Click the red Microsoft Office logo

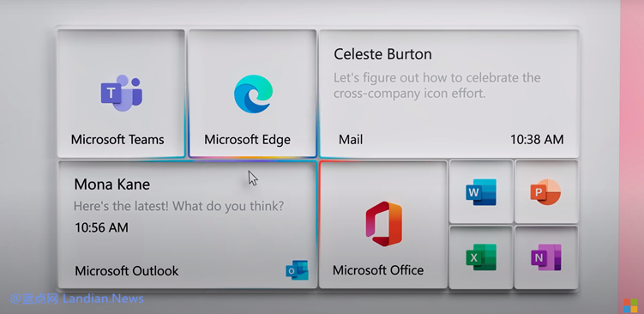(384, 224)
